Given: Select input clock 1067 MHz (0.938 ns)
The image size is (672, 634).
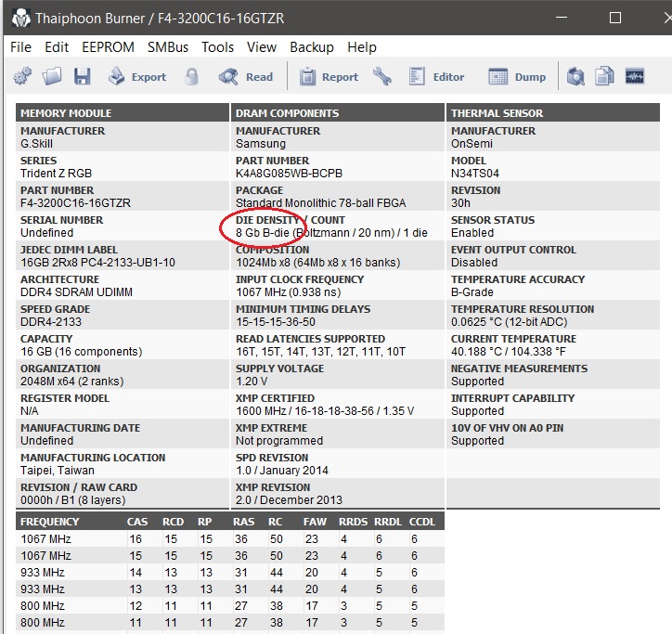Looking at the screenshot, I should (288, 291).
